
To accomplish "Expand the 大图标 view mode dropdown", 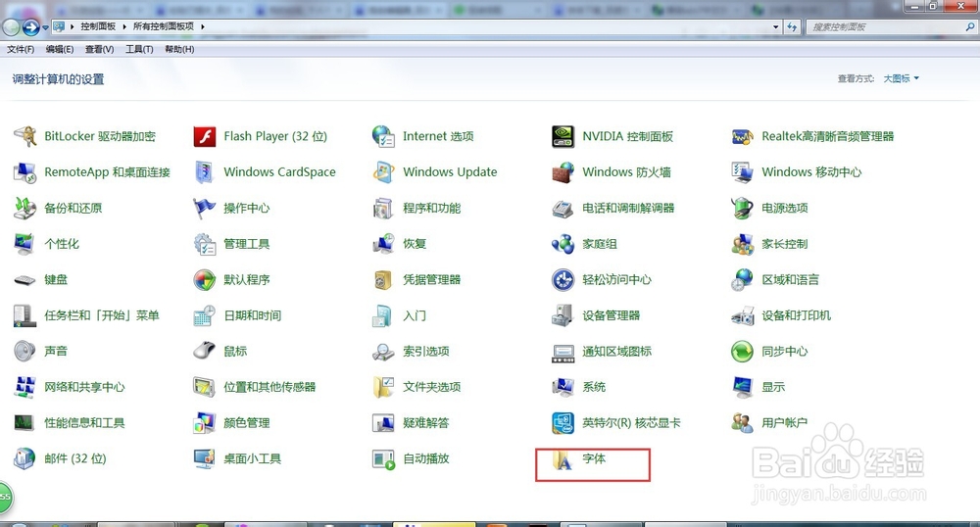I will [902, 78].
